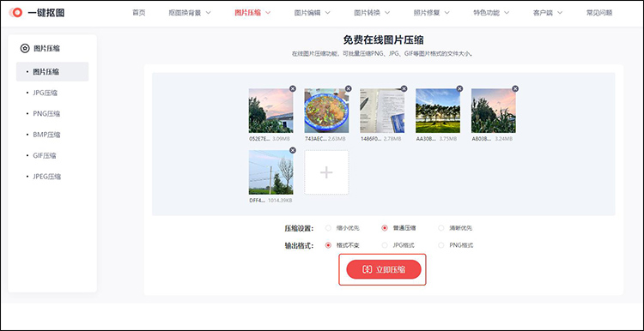Screen dimensions: 644x331
Task: Select the DFF4 power pole thumbnail
Action: (x=270, y=172)
